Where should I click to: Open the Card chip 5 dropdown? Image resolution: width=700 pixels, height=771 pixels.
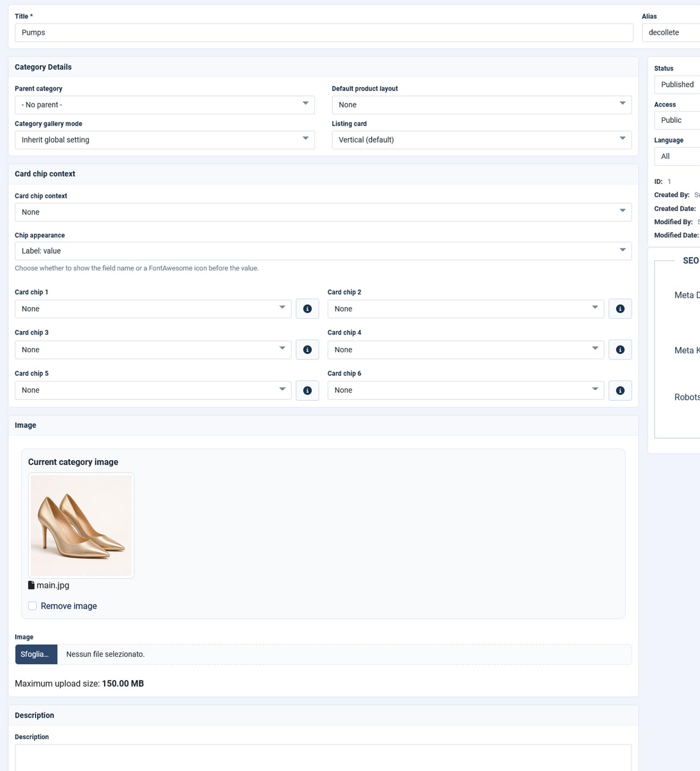[153, 391]
